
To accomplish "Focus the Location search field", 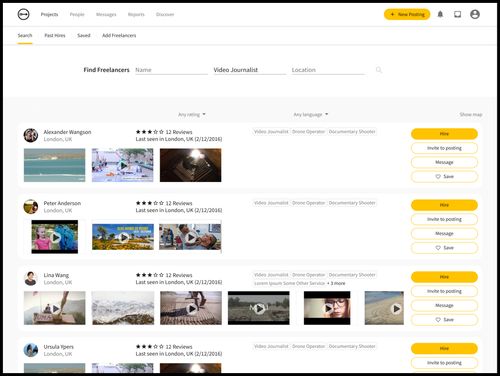I will 328,70.
